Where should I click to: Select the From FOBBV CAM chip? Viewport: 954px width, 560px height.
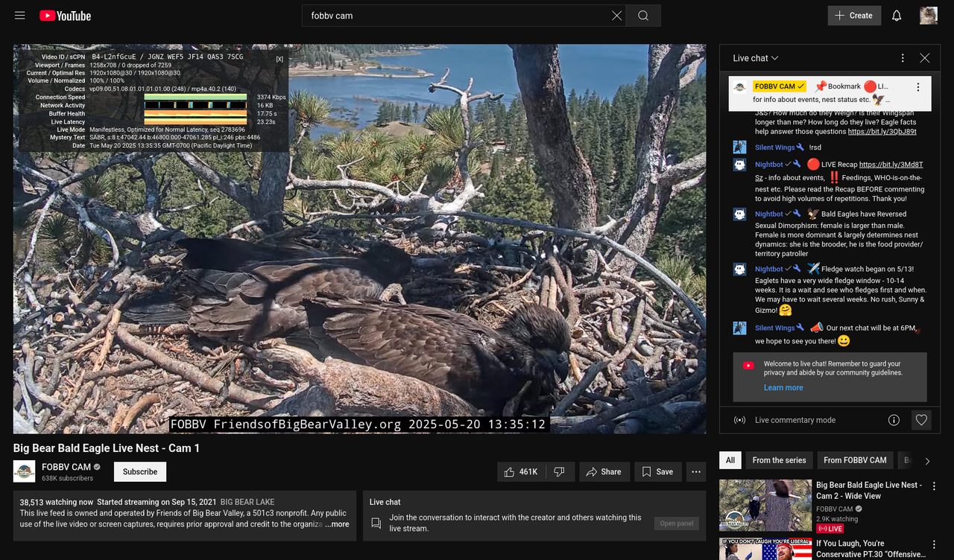(855, 460)
